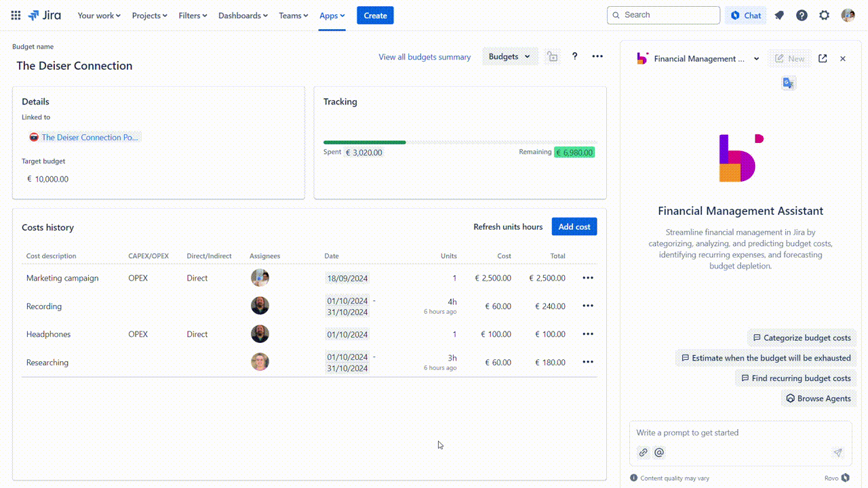Click the Recording assignee avatar

click(260, 306)
